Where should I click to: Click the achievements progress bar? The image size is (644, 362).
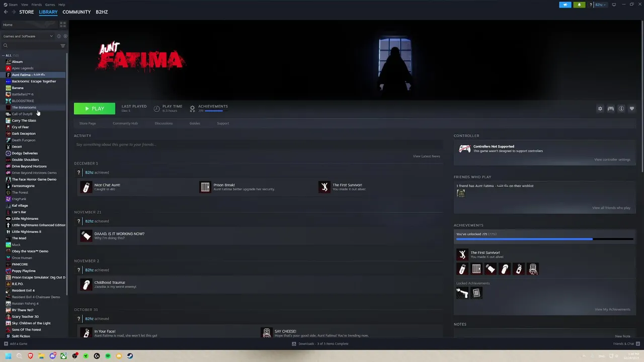(544, 239)
